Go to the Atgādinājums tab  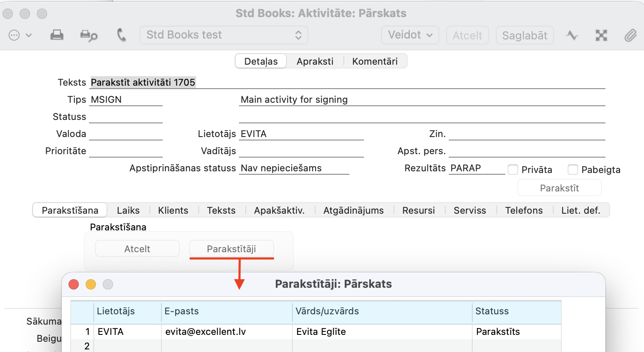[x=353, y=210]
